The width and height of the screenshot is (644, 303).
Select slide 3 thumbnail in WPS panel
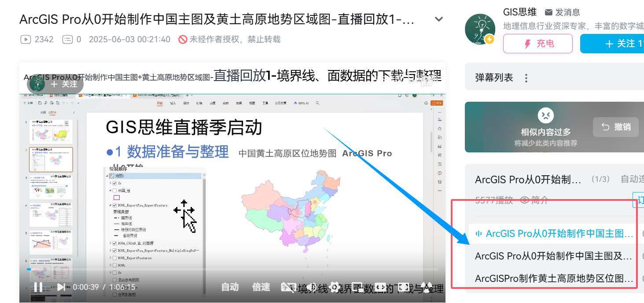tap(51, 187)
